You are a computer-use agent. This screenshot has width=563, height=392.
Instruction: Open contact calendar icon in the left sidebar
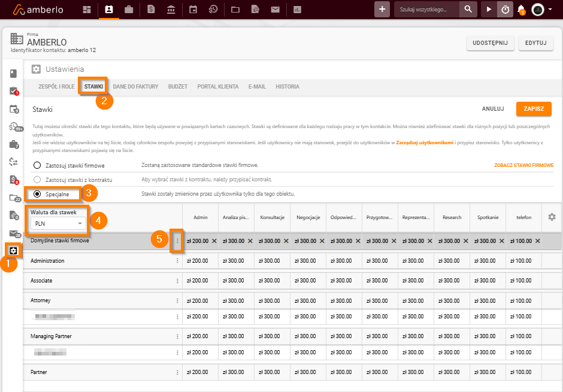tap(14, 109)
